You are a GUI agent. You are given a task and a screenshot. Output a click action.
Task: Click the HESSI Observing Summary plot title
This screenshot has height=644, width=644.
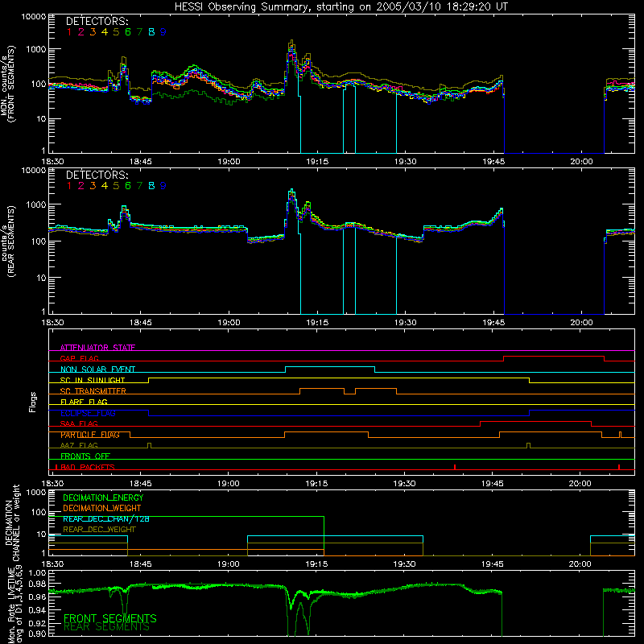pos(341,6)
